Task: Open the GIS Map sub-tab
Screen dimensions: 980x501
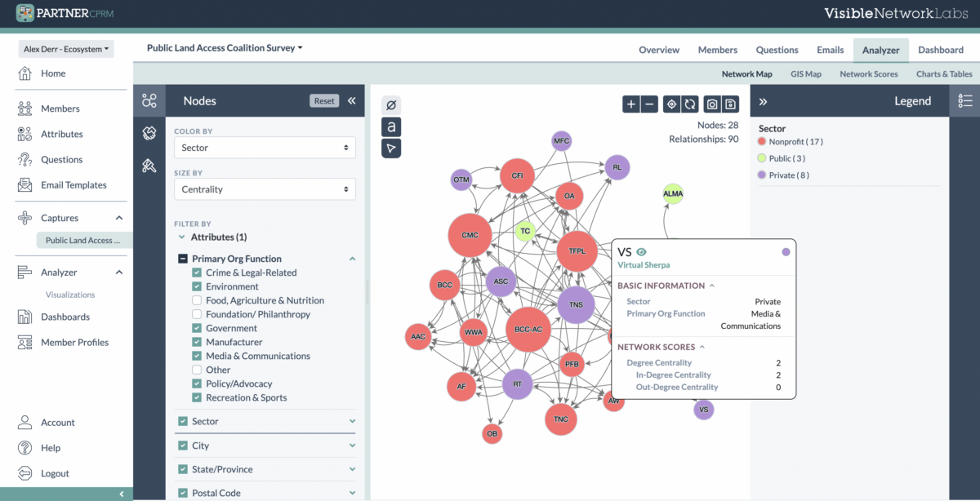Action: [806, 74]
